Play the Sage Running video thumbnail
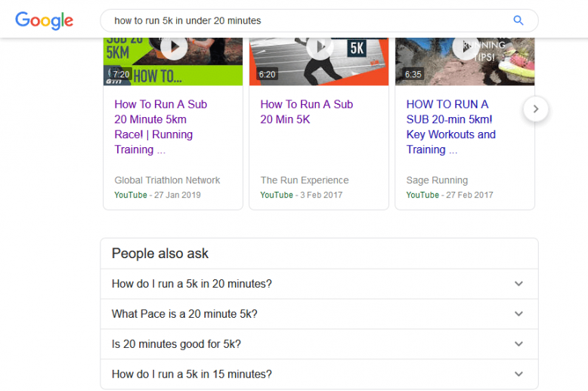 coord(465,48)
